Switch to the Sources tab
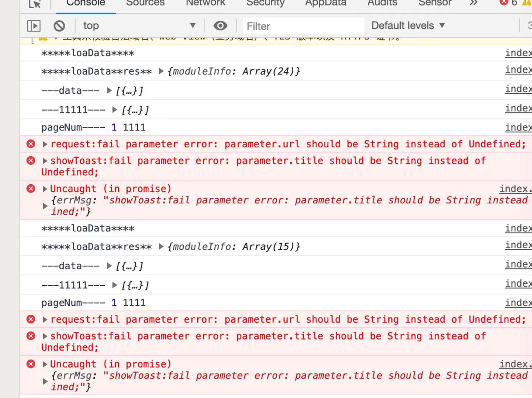 point(145,3)
